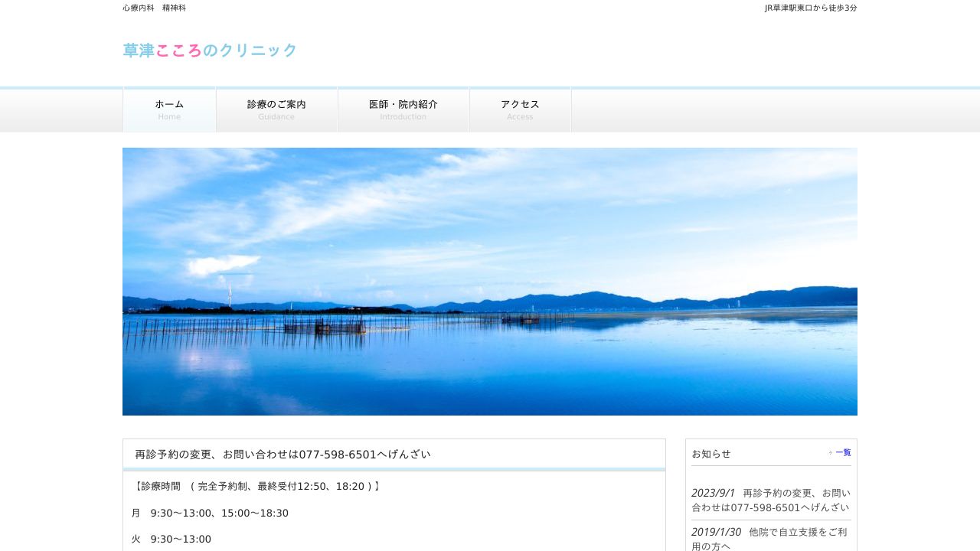
Task: Click the main lake photo banner
Action: (x=490, y=281)
